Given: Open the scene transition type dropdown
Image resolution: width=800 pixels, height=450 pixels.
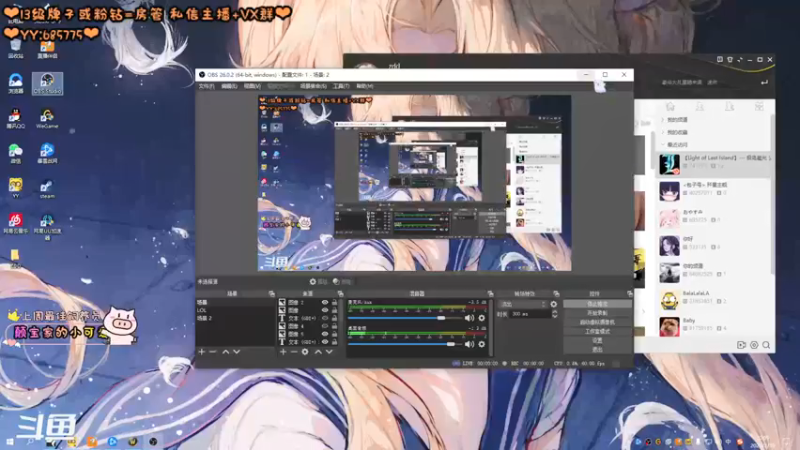Looking at the screenshot, I should tap(523, 304).
